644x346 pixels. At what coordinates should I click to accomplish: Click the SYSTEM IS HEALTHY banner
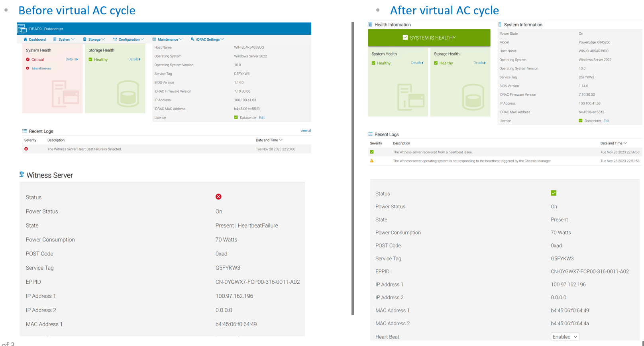429,38
